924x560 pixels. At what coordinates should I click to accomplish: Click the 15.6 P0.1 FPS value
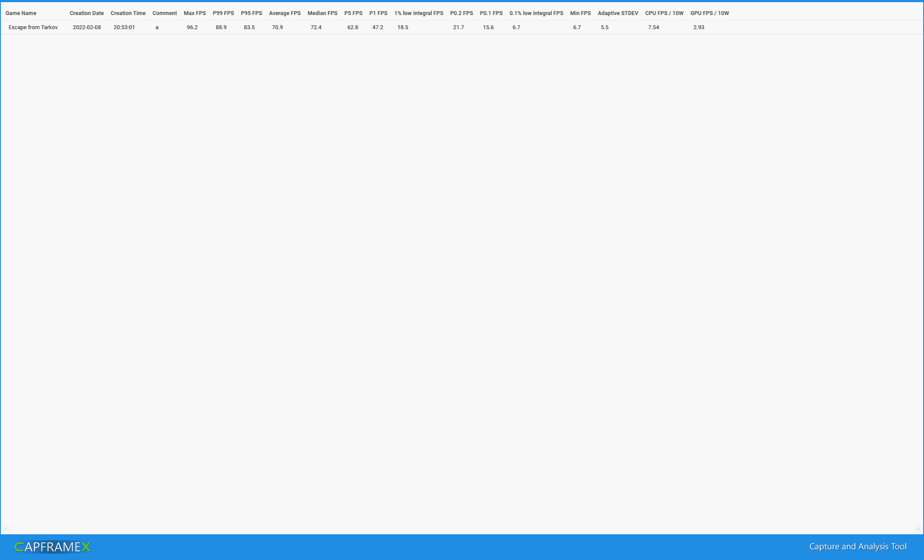click(x=488, y=27)
